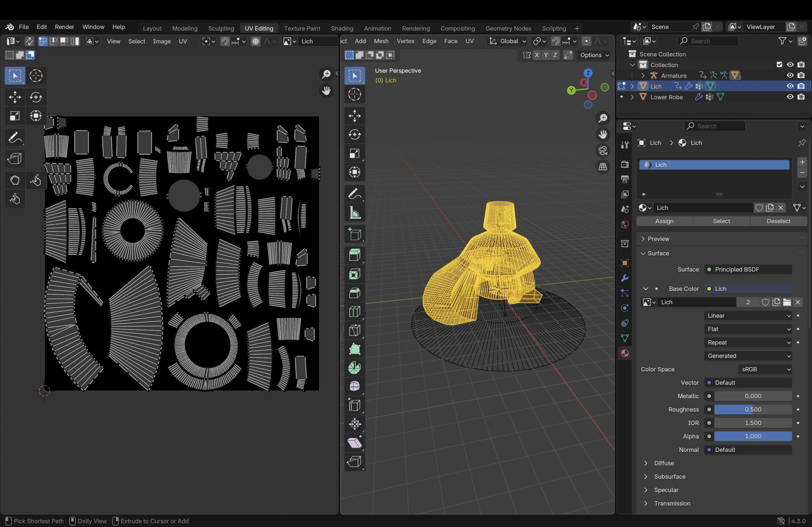Open the Linear interpolation dropdown
The image size is (812, 527).
pos(748,316)
